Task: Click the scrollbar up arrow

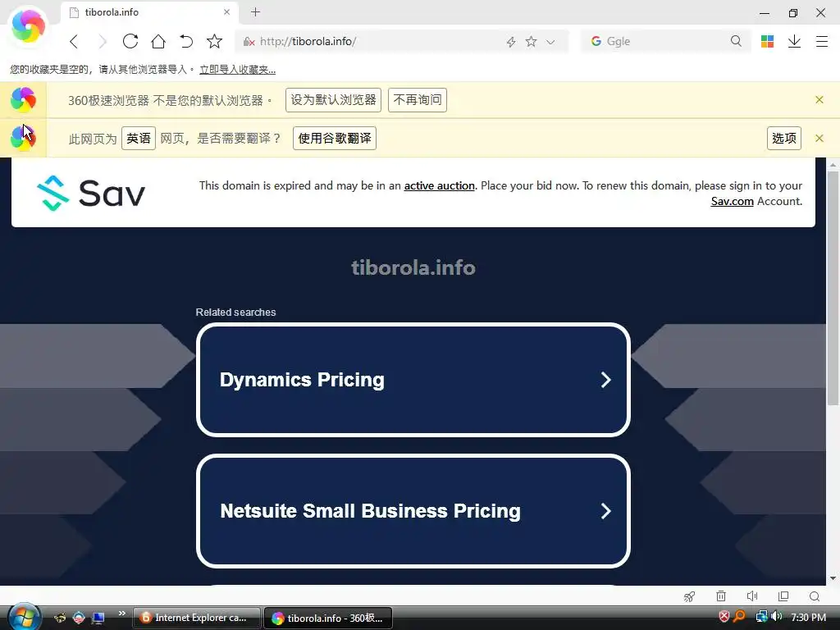Action: pos(833,165)
